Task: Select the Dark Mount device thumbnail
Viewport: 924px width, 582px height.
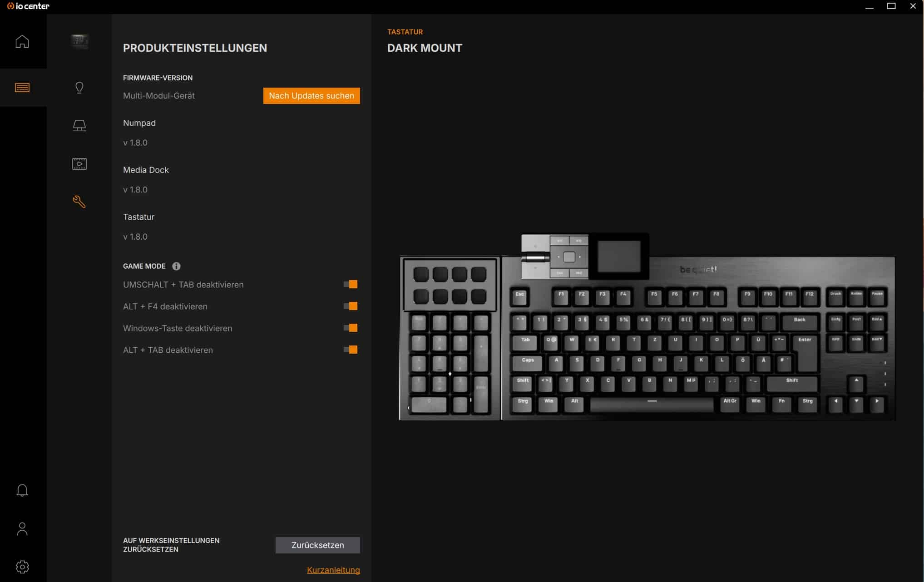Action: (79, 41)
